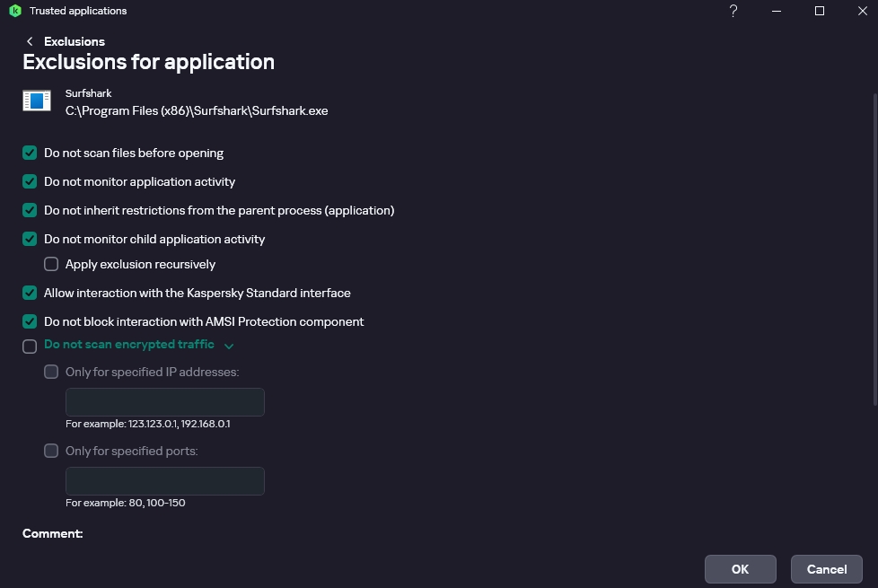
Task: Click the Kaspersky logo in title bar
Action: pos(14,11)
